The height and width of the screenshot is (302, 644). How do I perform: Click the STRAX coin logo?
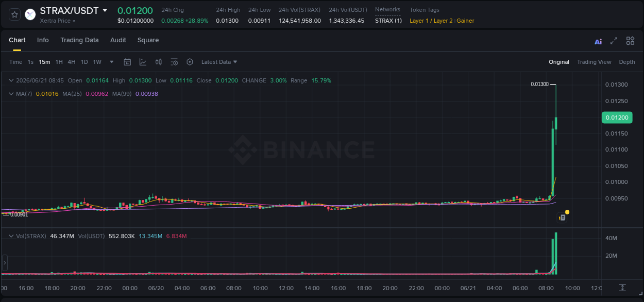coord(30,14)
